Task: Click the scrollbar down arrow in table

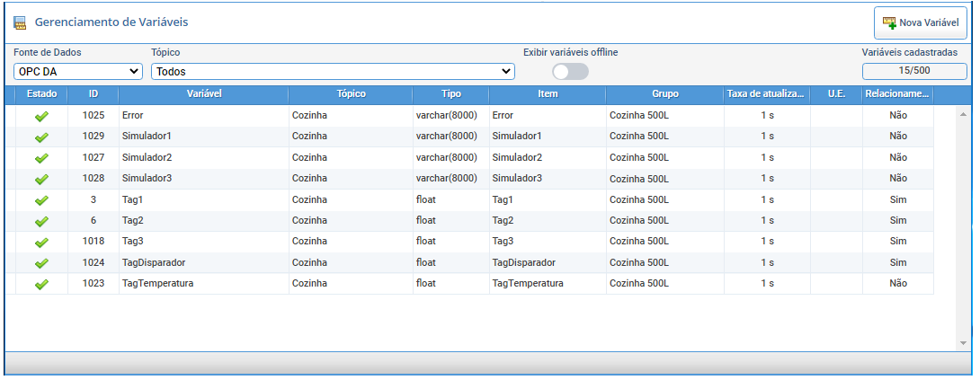Action: pyautogui.click(x=963, y=344)
